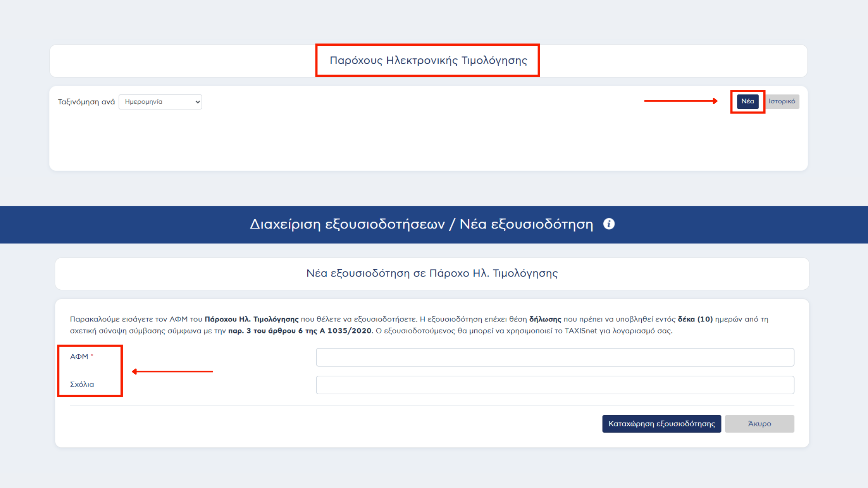Focus the Σχόλια text field

coord(555,385)
